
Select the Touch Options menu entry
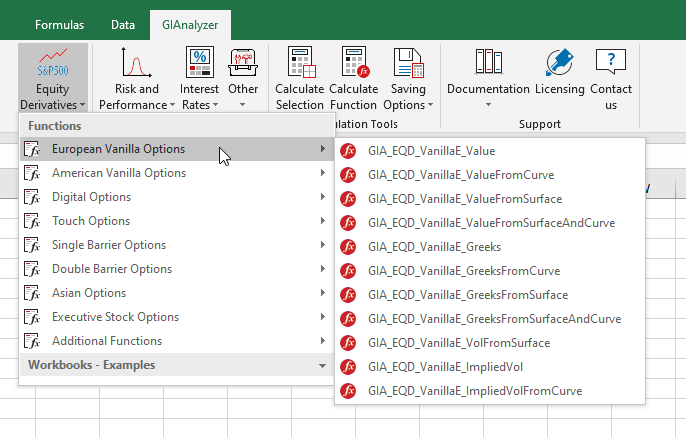[x=177, y=221]
